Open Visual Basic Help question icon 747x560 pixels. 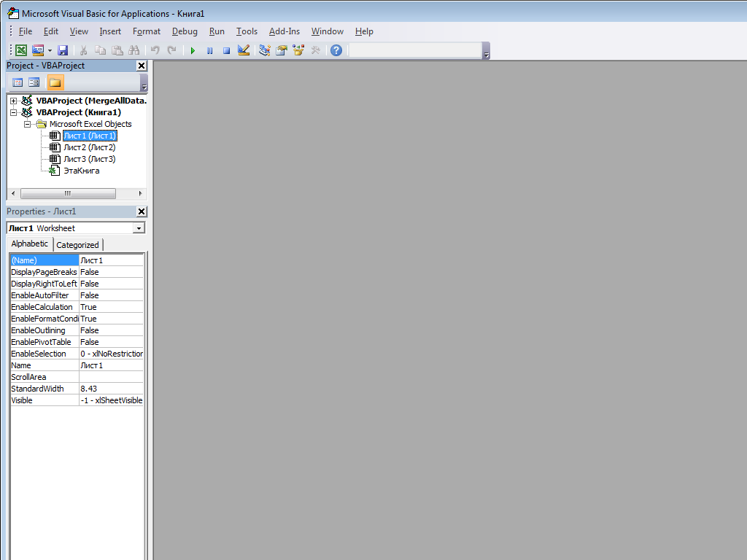tap(336, 50)
